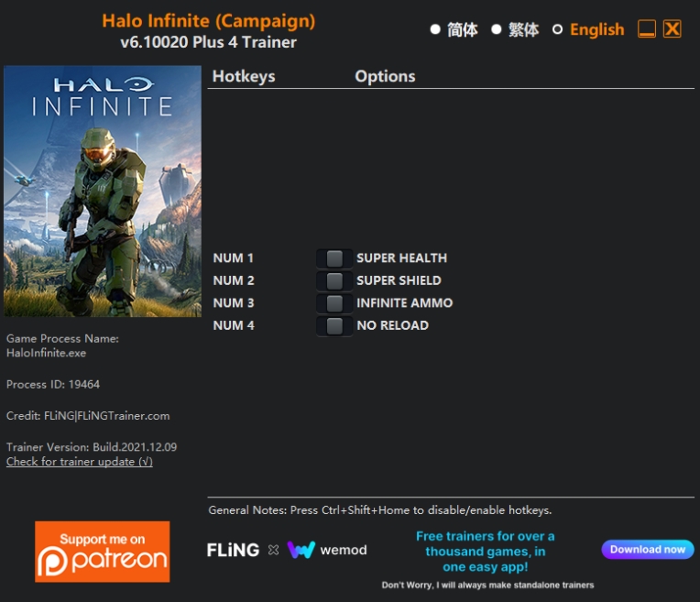This screenshot has width=700, height=602.
Task: Toggle the Super Health option
Action: tap(334, 258)
